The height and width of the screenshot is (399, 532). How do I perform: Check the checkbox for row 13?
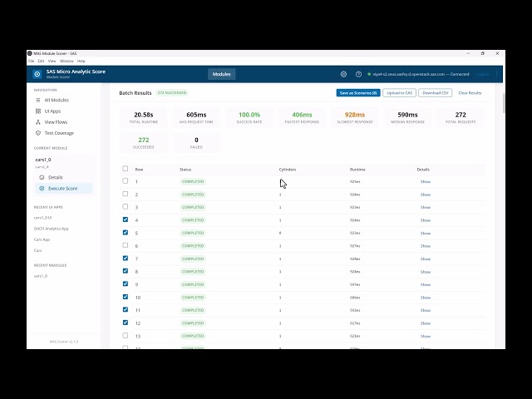(x=126, y=336)
